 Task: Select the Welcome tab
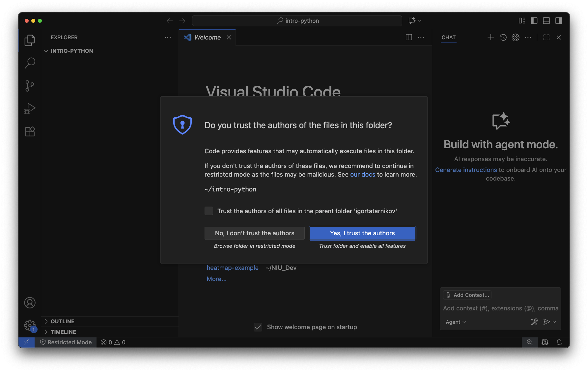[207, 38]
